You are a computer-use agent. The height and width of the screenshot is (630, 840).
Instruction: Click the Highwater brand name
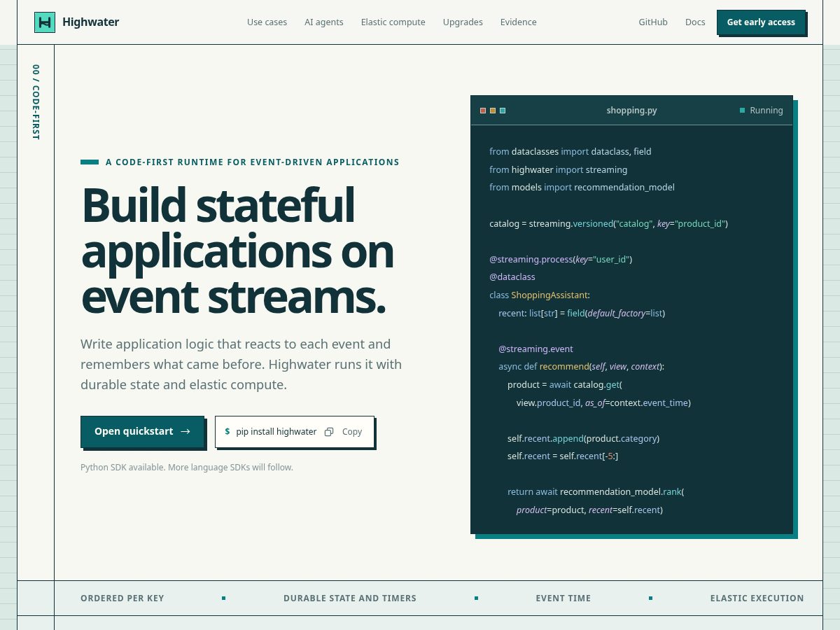pos(91,22)
